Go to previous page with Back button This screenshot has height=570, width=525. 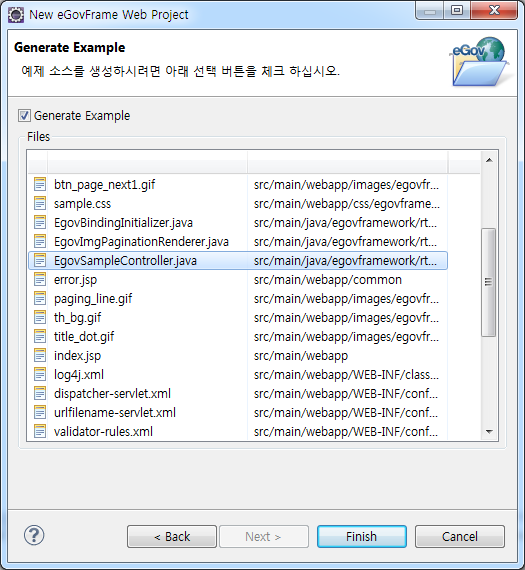tap(172, 536)
